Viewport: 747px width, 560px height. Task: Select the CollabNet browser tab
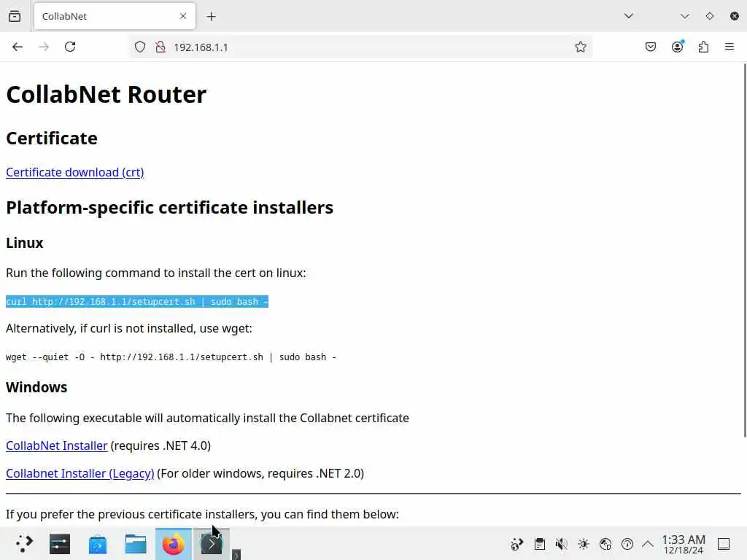115,16
